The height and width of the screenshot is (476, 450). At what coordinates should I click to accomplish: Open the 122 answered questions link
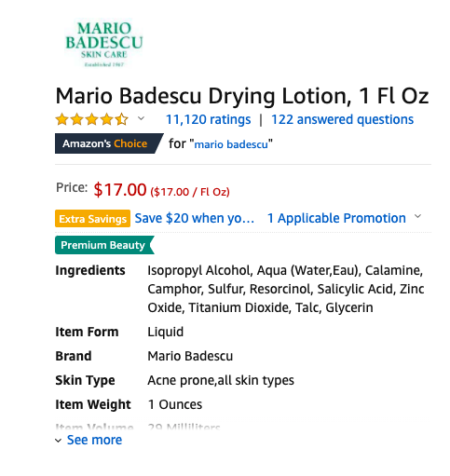tap(342, 119)
